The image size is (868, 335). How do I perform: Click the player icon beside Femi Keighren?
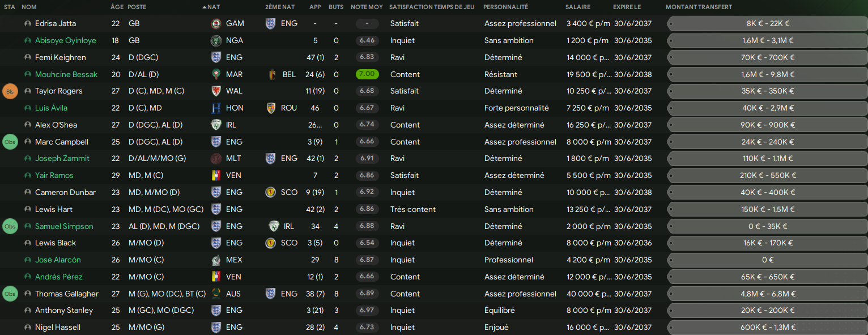click(x=28, y=58)
